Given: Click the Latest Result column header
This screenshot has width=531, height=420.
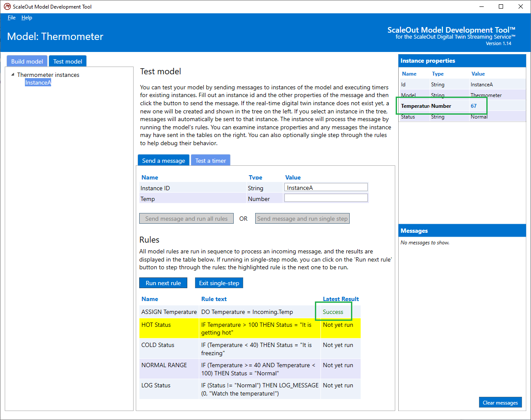Looking at the screenshot, I should 341,299.
